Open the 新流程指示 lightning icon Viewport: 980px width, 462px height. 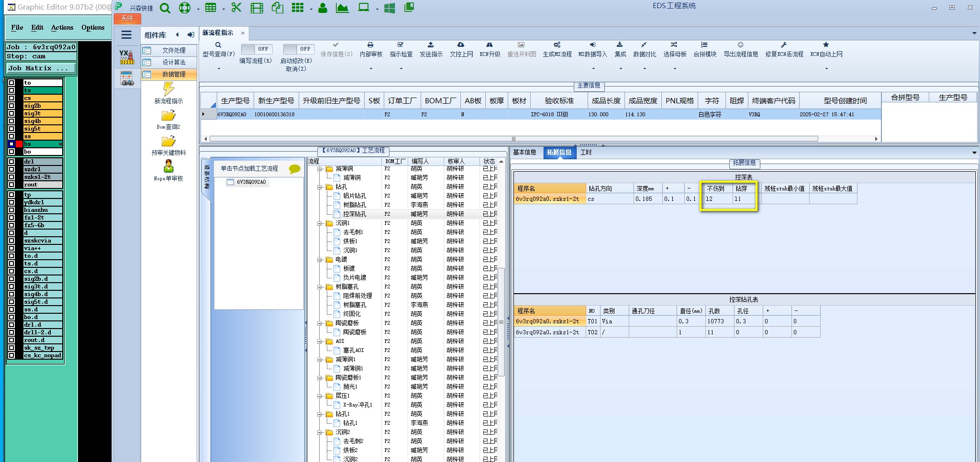pos(168,89)
